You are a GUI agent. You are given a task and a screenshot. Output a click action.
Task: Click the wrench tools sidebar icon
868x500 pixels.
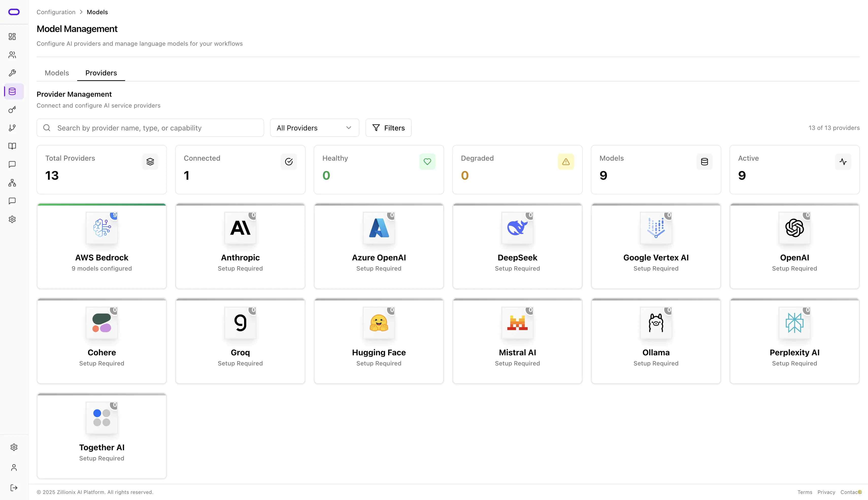pos(12,73)
